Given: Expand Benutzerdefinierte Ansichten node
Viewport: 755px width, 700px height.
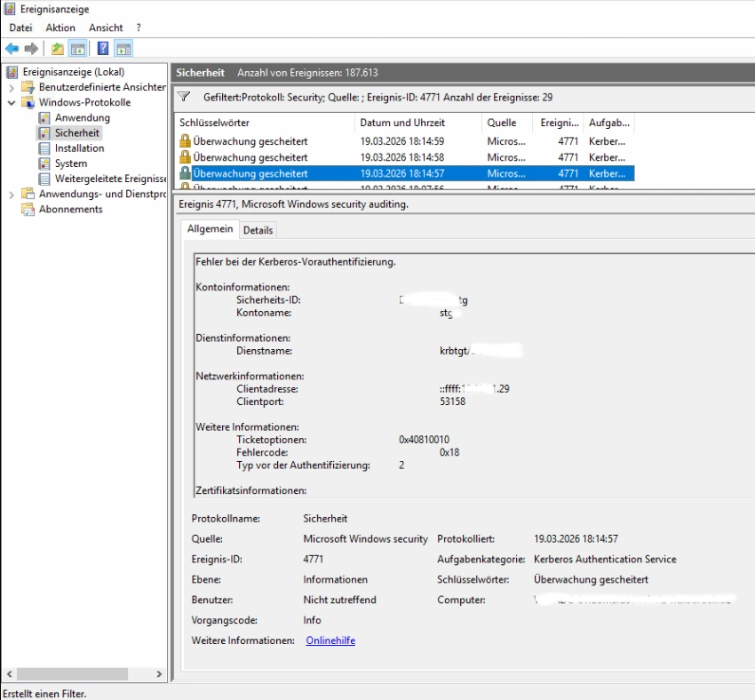Looking at the screenshot, I should click(12, 88).
